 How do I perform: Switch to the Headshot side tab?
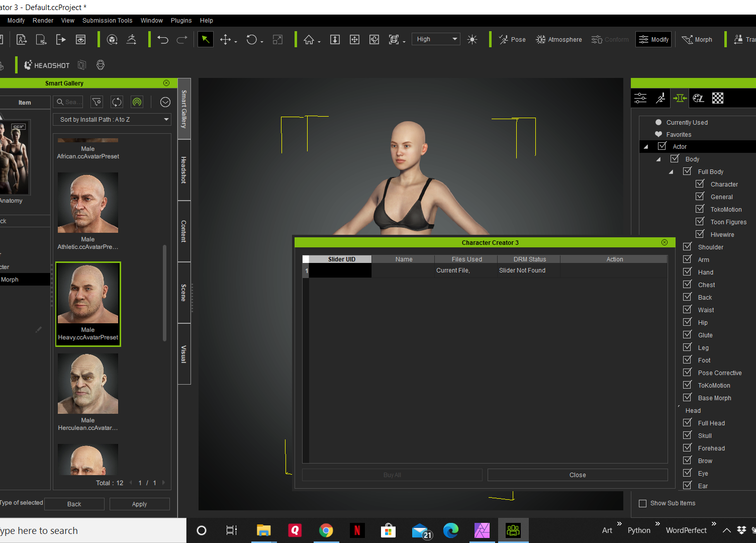pyautogui.click(x=184, y=170)
